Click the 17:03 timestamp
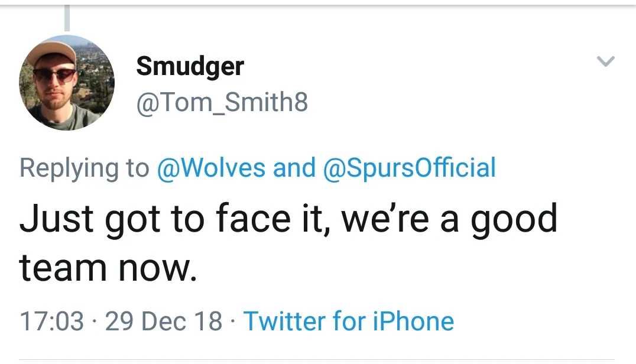The width and height of the screenshot is (636, 364). click(52, 321)
